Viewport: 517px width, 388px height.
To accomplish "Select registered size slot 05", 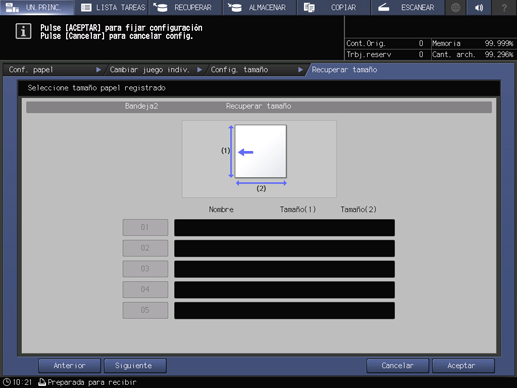I will pyautogui.click(x=145, y=310).
